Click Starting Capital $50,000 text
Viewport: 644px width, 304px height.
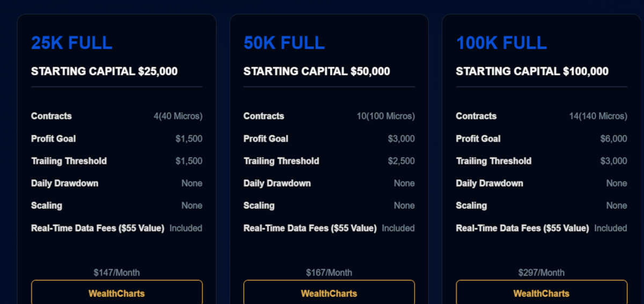(x=317, y=71)
